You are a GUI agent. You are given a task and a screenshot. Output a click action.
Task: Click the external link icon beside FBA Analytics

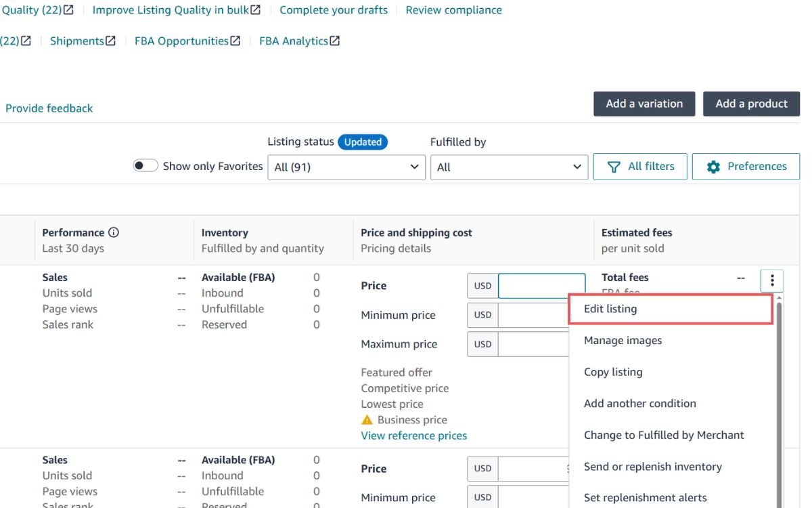pos(334,41)
